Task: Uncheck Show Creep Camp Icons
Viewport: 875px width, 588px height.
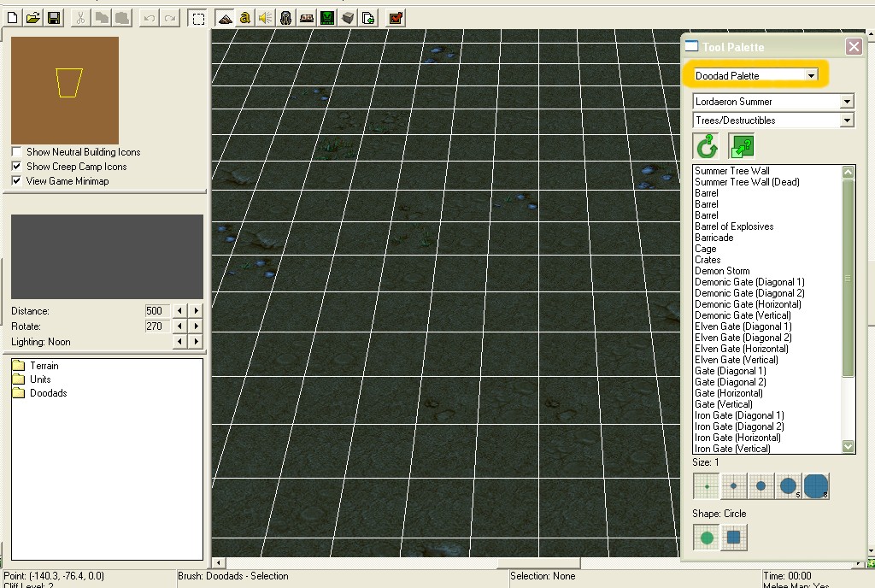Action: pyautogui.click(x=17, y=167)
